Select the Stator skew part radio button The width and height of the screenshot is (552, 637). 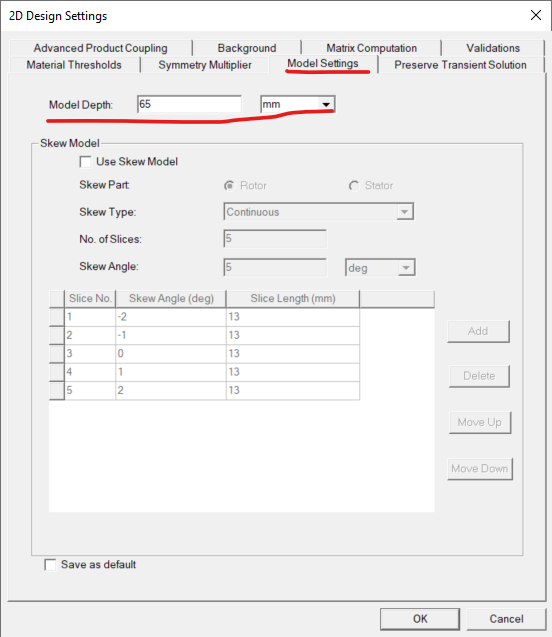click(354, 186)
